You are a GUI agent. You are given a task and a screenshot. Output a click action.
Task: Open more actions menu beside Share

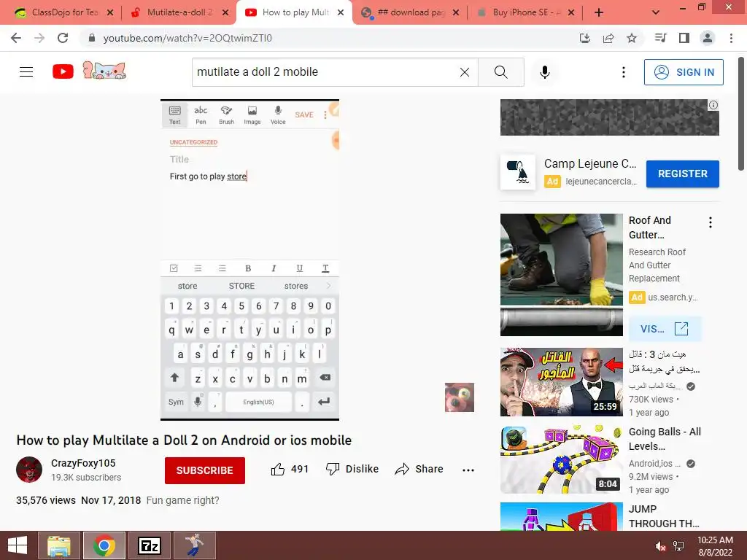click(x=468, y=470)
